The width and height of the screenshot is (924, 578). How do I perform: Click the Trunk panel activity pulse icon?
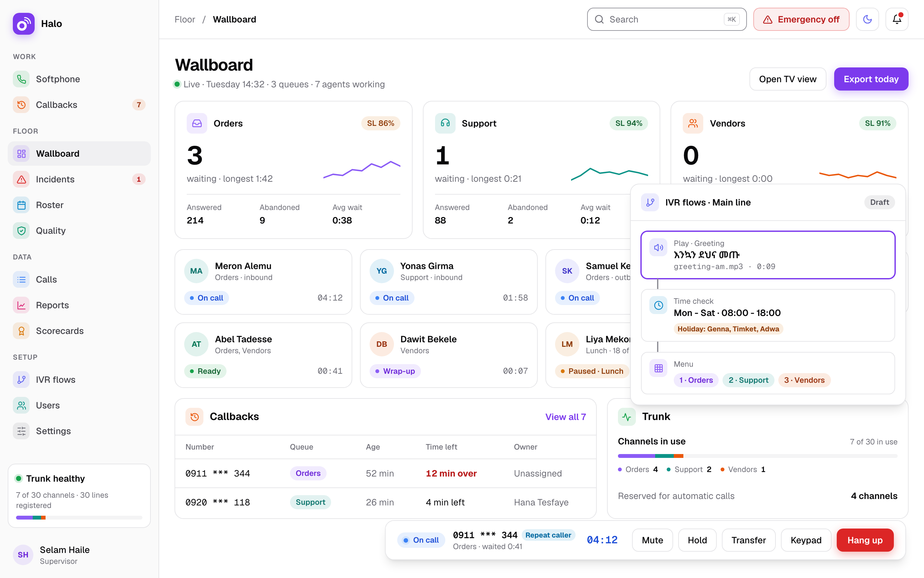pos(627,417)
